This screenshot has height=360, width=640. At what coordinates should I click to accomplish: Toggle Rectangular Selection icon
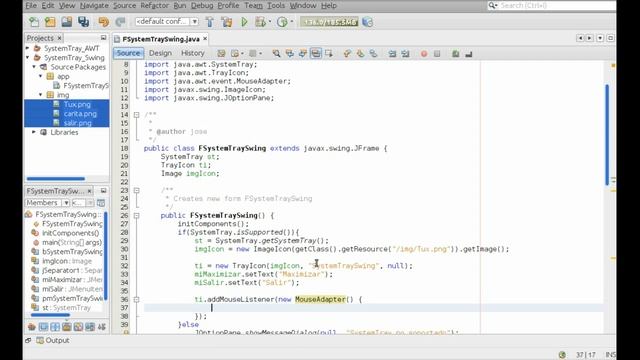[x=329, y=53]
